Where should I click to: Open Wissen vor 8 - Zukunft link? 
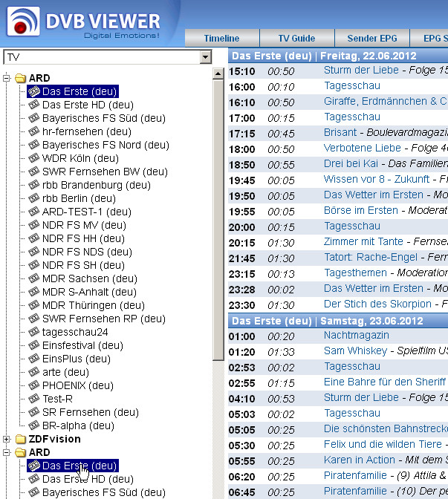(377, 179)
